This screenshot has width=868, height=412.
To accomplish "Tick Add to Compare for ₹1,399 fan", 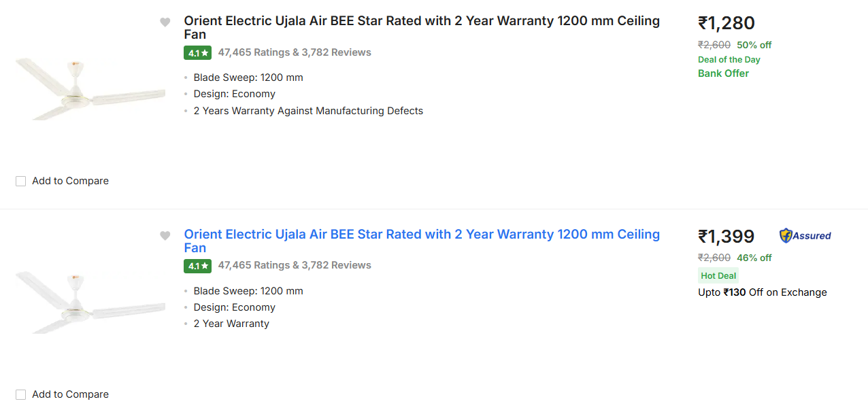I will click(x=21, y=394).
